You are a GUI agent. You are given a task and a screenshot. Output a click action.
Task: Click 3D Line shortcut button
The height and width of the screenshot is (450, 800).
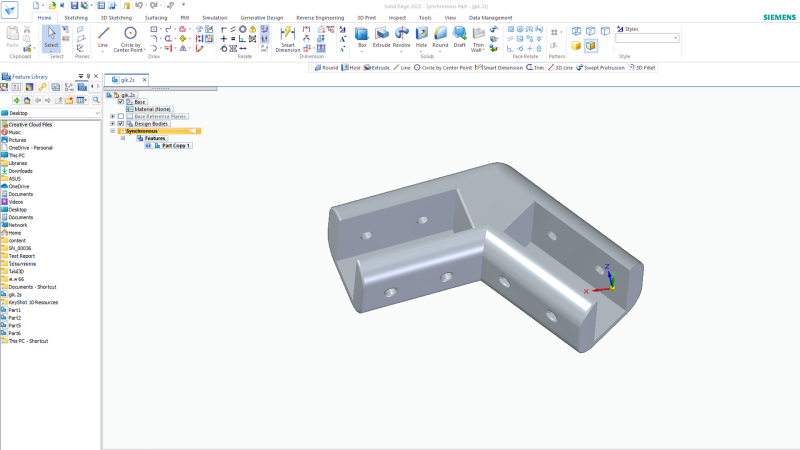tap(560, 67)
